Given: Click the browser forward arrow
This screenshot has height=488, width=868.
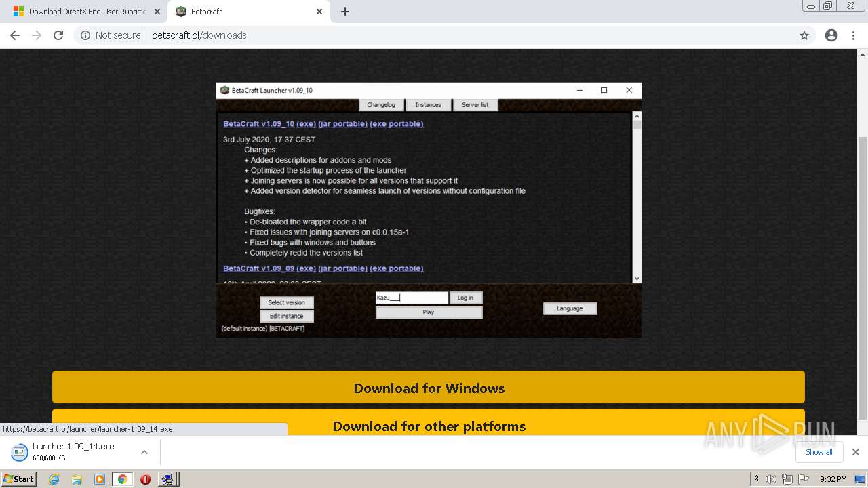Looking at the screenshot, I should 36,35.
